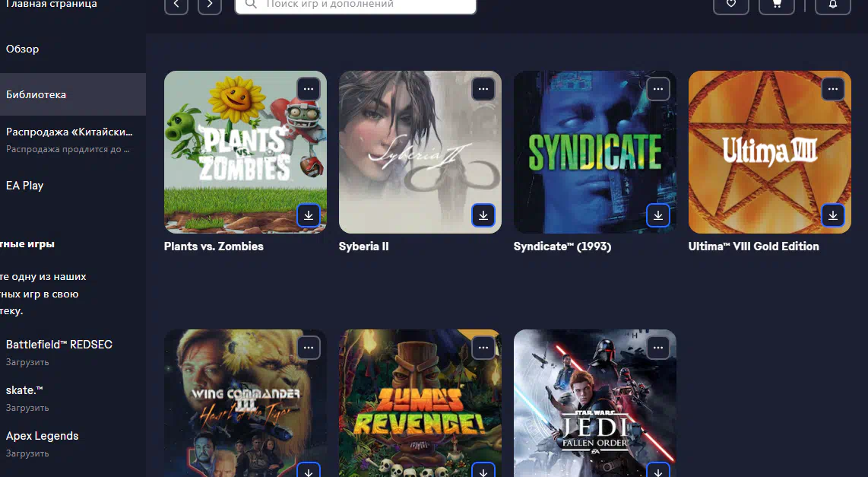Open more options on Zuma's Revenge tile
The height and width of the screenshot is (477, 868).
click(x=483, y=348)
